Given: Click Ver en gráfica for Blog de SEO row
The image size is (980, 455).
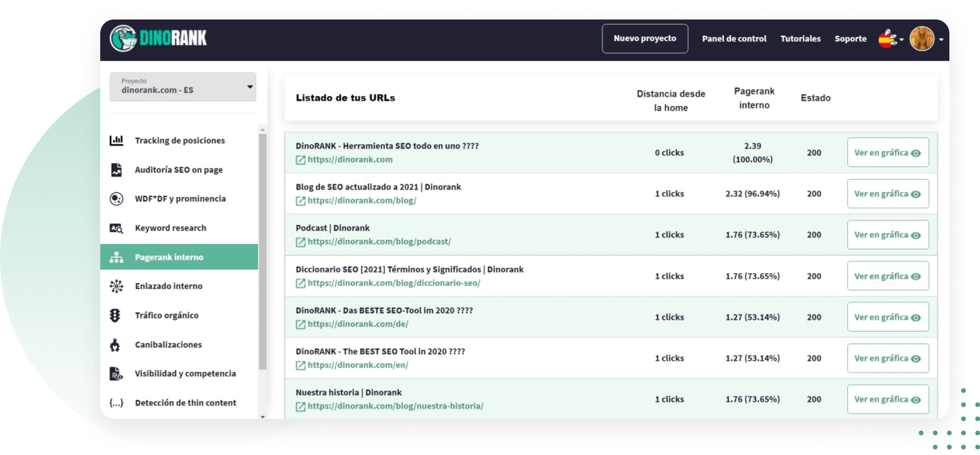Looking at the screenshot, I should pyautogui.click(x=888, y=194).
